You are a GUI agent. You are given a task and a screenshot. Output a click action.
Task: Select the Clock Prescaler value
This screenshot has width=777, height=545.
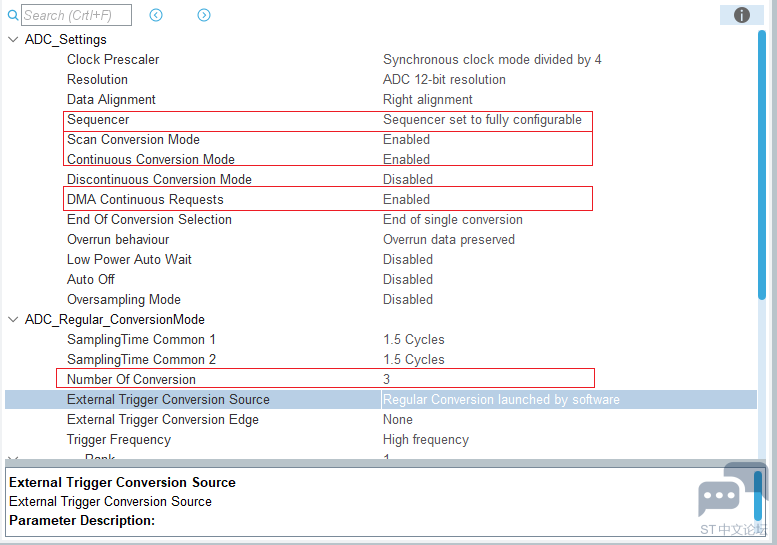pyautogui.click(x=492, y=60)
